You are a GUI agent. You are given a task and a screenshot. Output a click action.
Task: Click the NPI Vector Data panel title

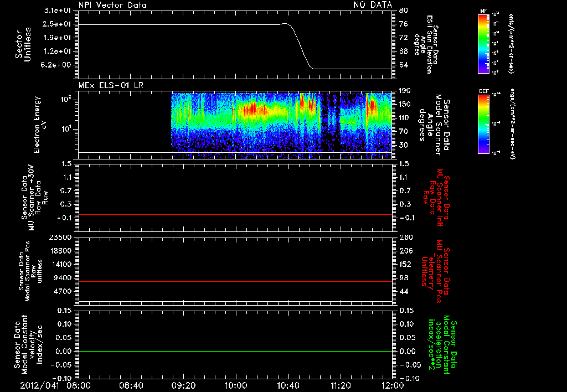point(112,5)
